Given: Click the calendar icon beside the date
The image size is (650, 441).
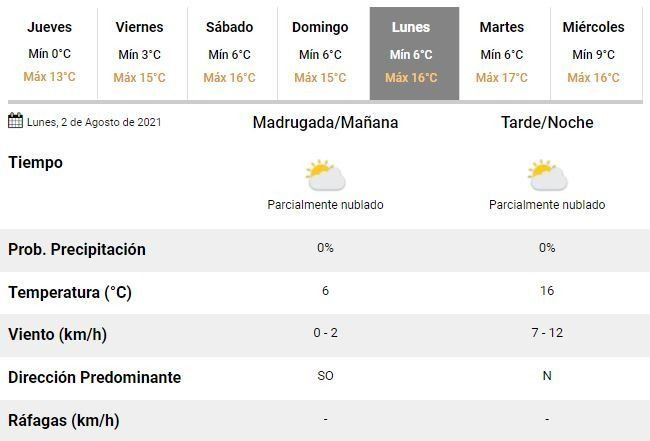Looking at the screenshot, I should [x=16, y=122].
